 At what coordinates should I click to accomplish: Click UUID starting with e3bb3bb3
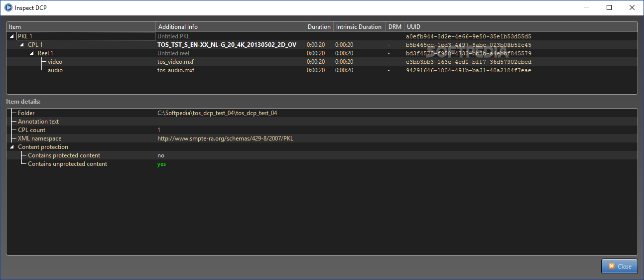469,62
